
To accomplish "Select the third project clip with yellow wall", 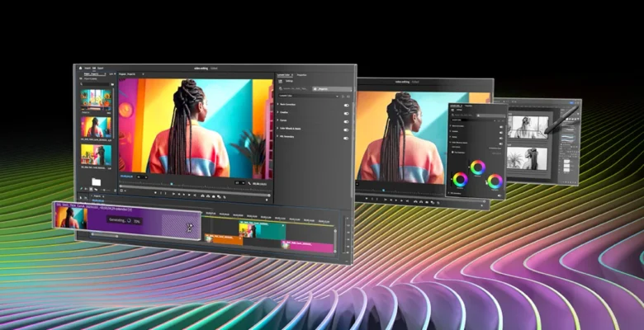I will 96,154.
